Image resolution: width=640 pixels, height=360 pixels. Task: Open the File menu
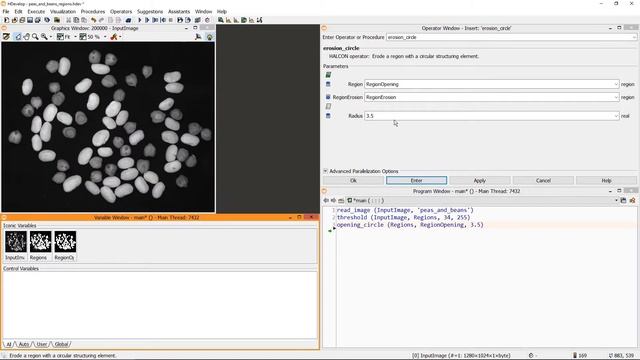pos(6,11)
